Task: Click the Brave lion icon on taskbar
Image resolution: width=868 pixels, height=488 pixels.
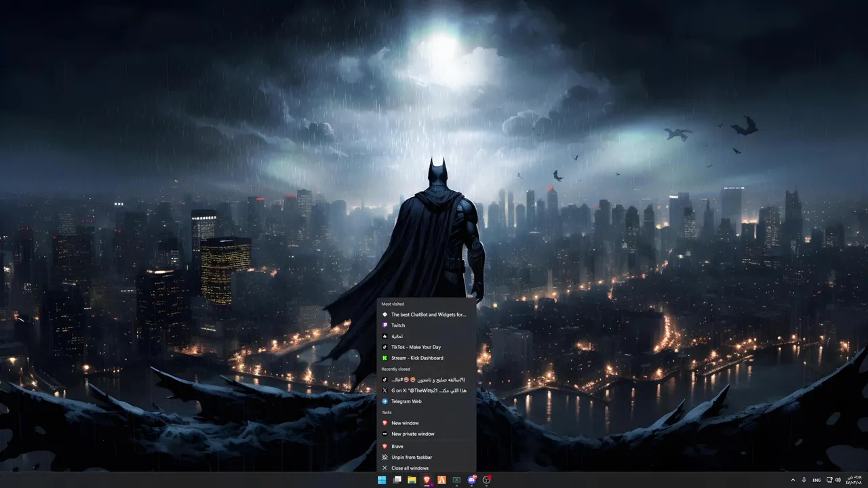Action: tap(427, 480)
